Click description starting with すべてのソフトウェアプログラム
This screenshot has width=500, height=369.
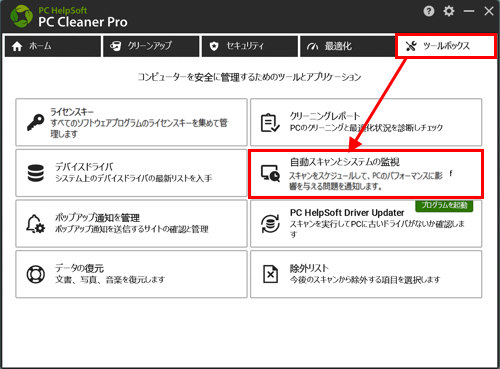tap(139, 128)
